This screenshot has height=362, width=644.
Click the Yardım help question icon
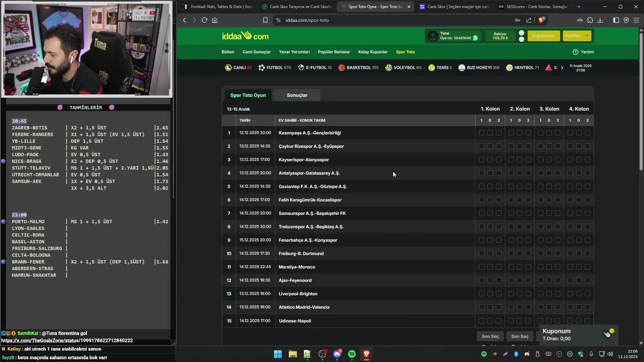(x=576, y=52)
